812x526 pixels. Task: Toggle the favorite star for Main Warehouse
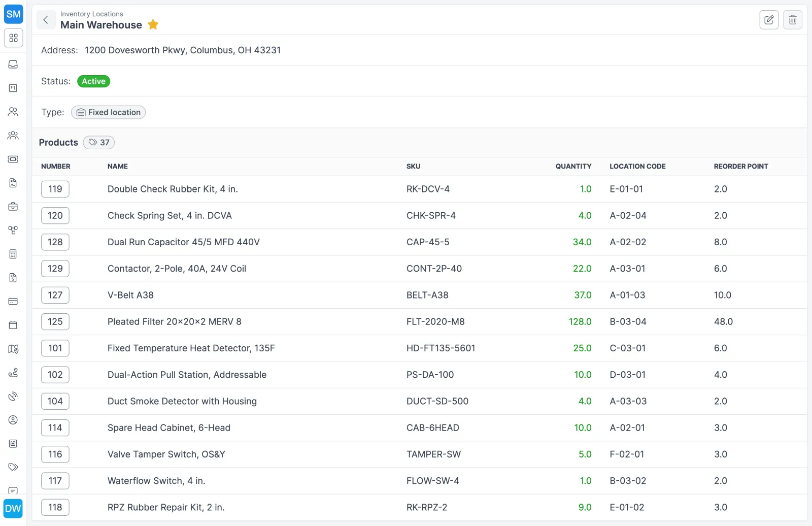tap(153, 25)
